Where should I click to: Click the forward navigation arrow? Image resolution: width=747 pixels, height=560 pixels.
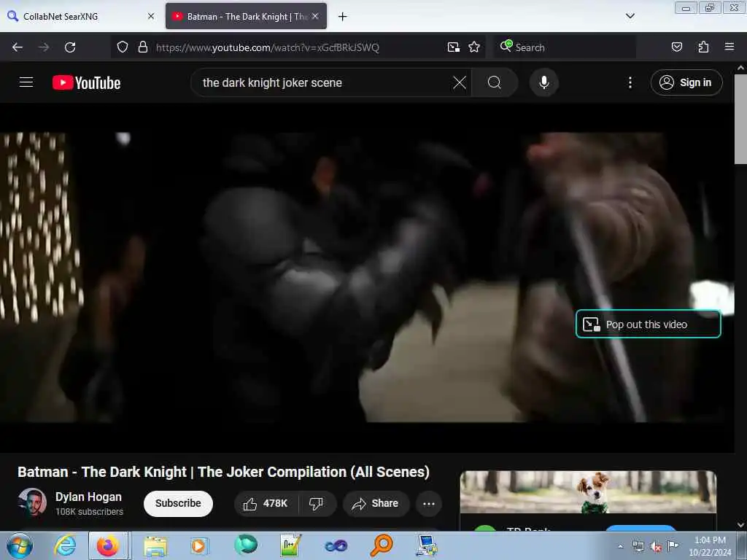pyautogui.click(x=44, y=47)
